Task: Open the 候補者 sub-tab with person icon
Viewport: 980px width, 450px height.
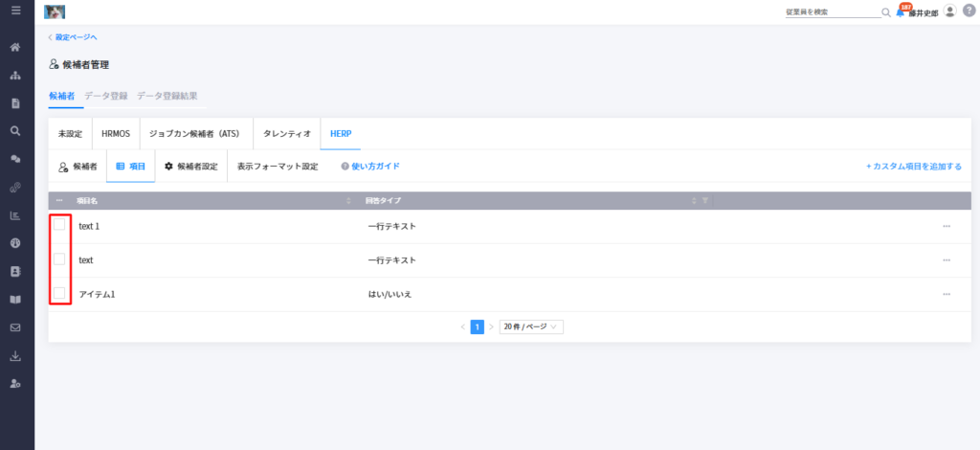Action: coord(78,167)
